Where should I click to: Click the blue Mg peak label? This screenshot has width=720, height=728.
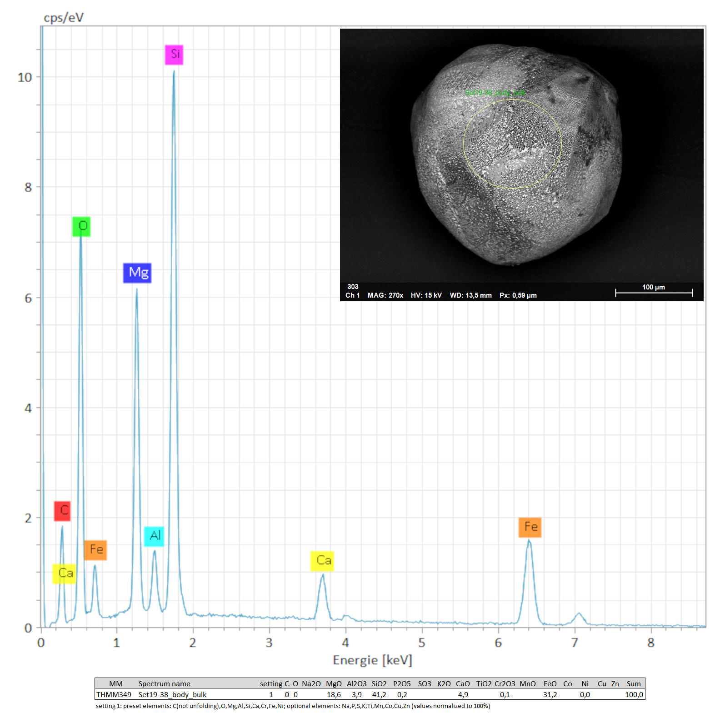137,273
